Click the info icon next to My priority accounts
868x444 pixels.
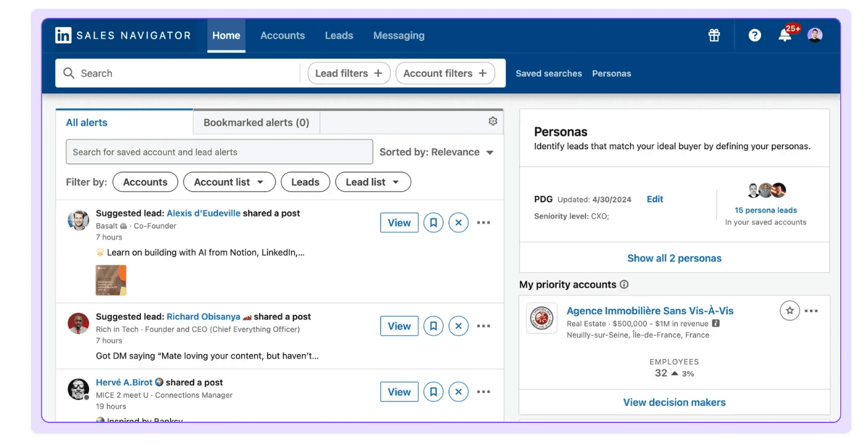coord(624,284)
